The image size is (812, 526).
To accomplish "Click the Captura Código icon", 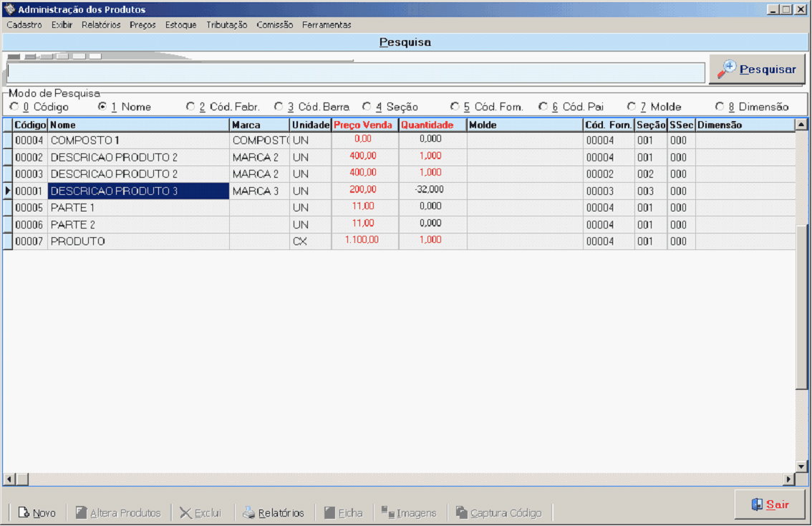I will 462,513.
